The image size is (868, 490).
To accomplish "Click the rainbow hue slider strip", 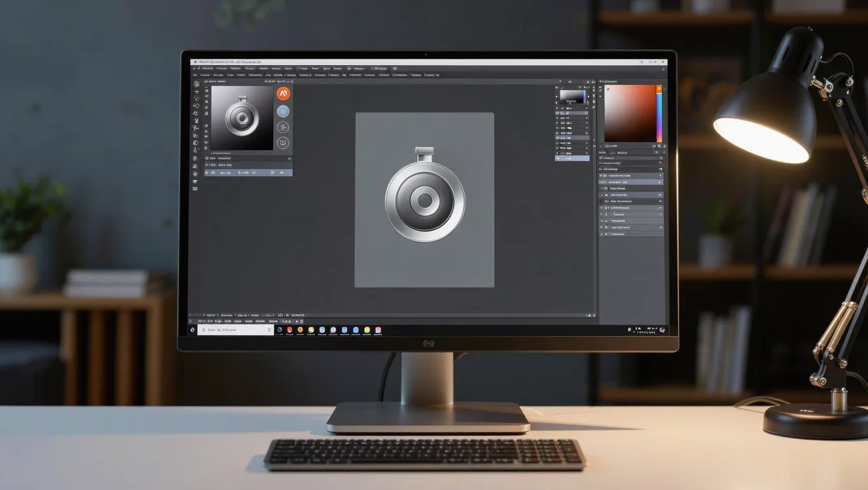I will [659, 118].
